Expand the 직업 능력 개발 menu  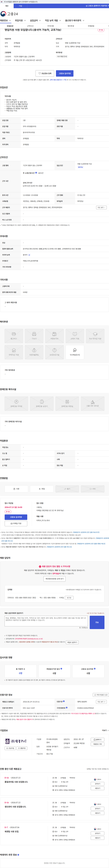(x=53, y=21)
